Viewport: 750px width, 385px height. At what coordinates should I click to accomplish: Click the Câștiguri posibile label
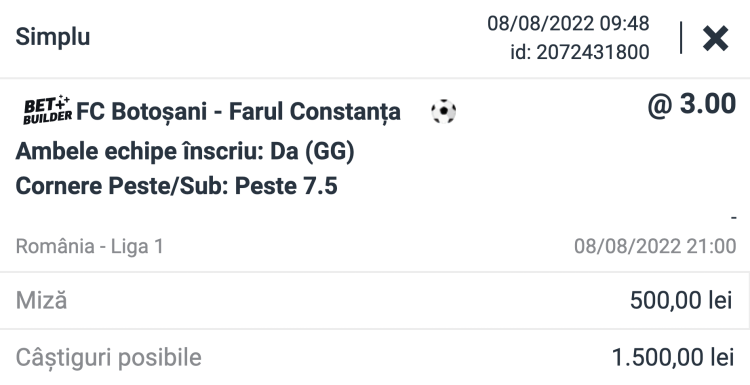pos(109,358)
